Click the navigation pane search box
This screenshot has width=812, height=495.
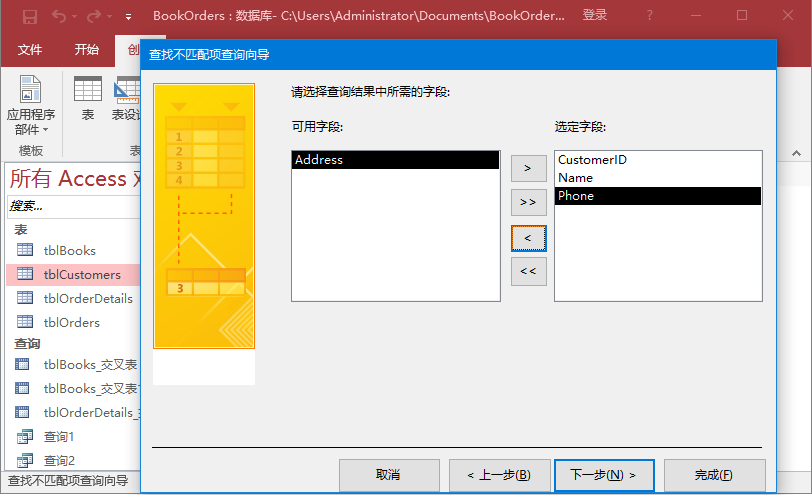point(70,206)
